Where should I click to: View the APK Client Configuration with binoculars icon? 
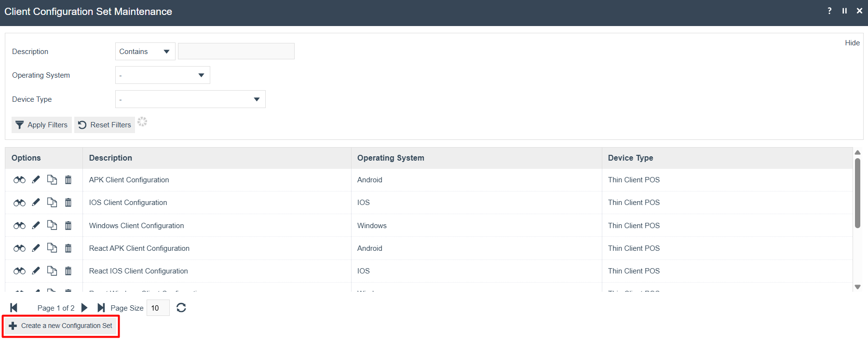pyautogui.click(x=19, y=180)
